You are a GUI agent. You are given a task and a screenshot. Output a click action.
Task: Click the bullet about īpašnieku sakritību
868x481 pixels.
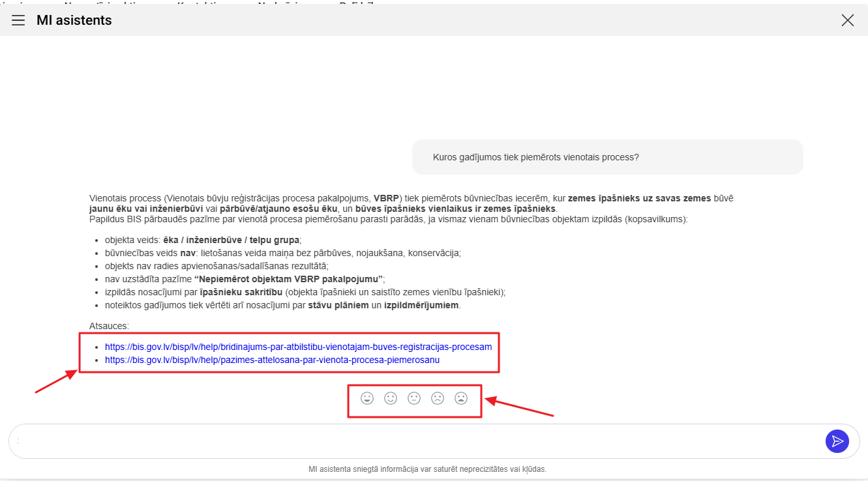[305, 292]
